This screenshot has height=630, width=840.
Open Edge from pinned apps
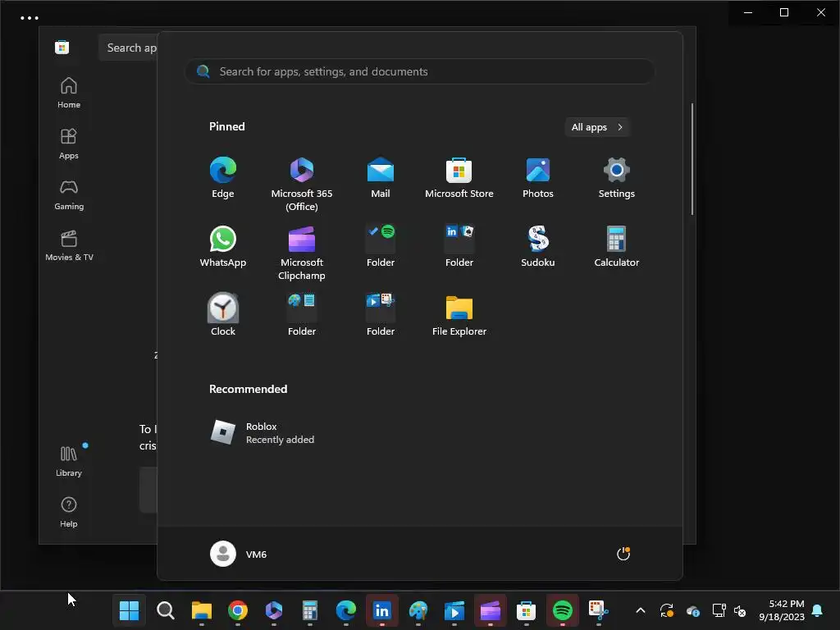pos(223,178)
